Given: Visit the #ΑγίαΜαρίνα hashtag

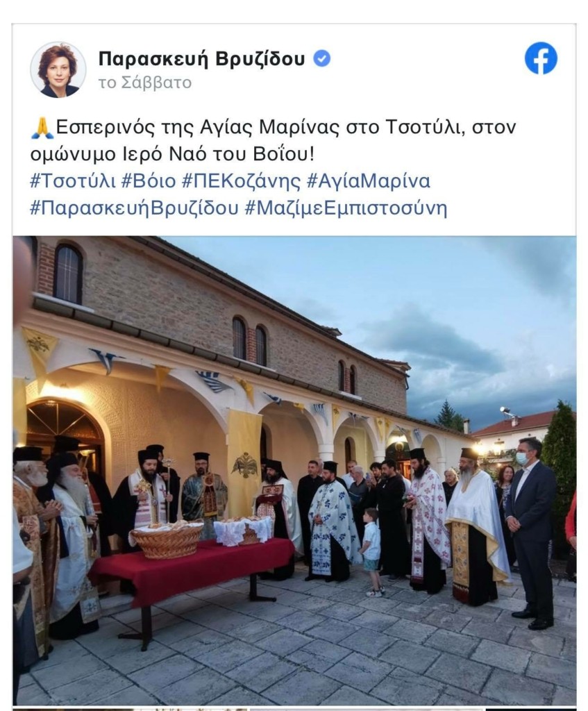Looking at the screenshot, I should pyautogui.click(x=368, y=181).
